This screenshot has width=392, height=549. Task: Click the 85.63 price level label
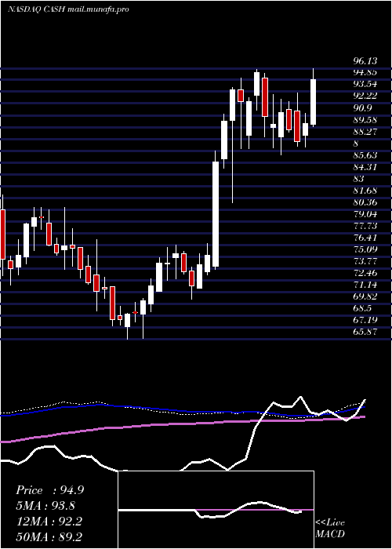[365, 155]
